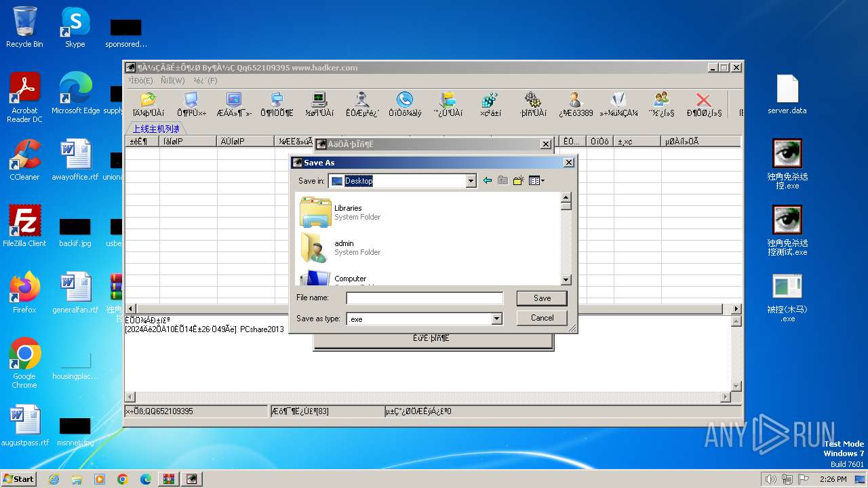Image resolution: width=868 pixels, height=488 pixels.
Task: Click the up one level folder icon
Action: coord(502,180)
